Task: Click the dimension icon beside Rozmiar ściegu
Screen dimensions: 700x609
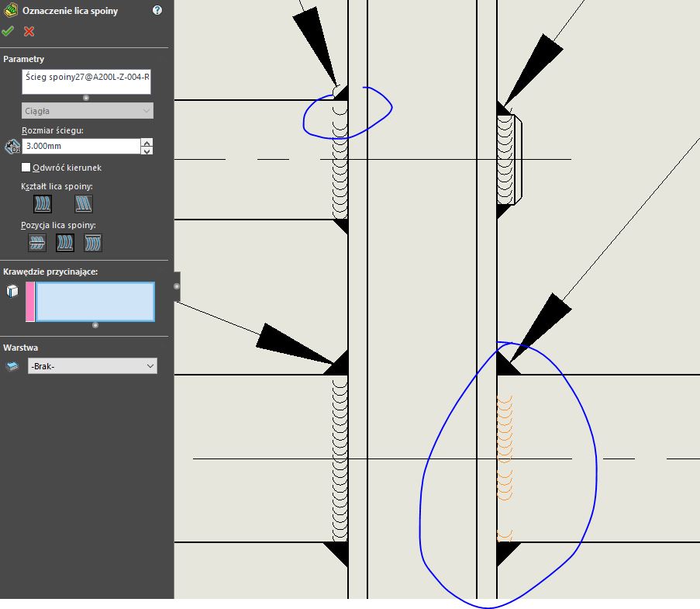Action: [12, 146]
